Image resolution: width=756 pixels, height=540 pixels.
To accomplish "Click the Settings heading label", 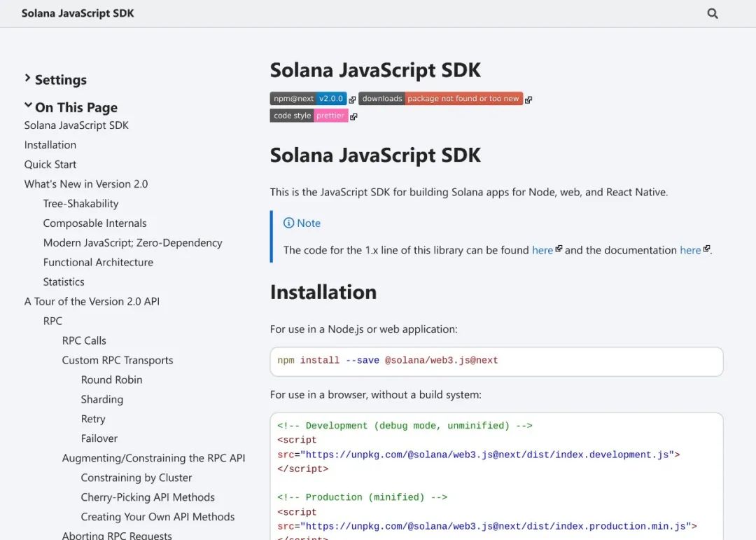I will coord(61,80).
